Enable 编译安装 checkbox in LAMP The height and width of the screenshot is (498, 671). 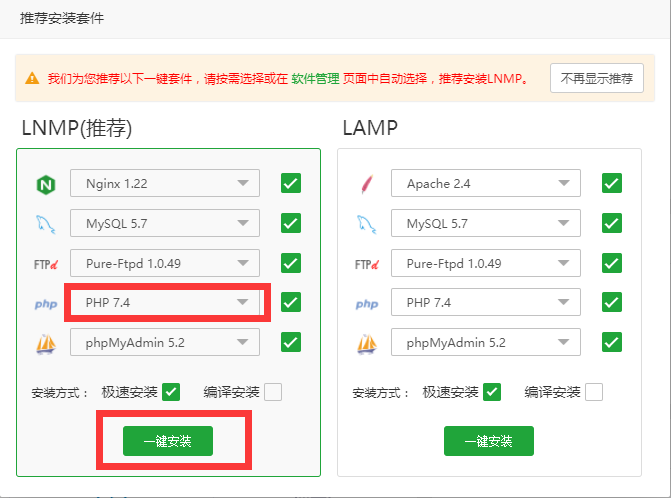[594, 392]
